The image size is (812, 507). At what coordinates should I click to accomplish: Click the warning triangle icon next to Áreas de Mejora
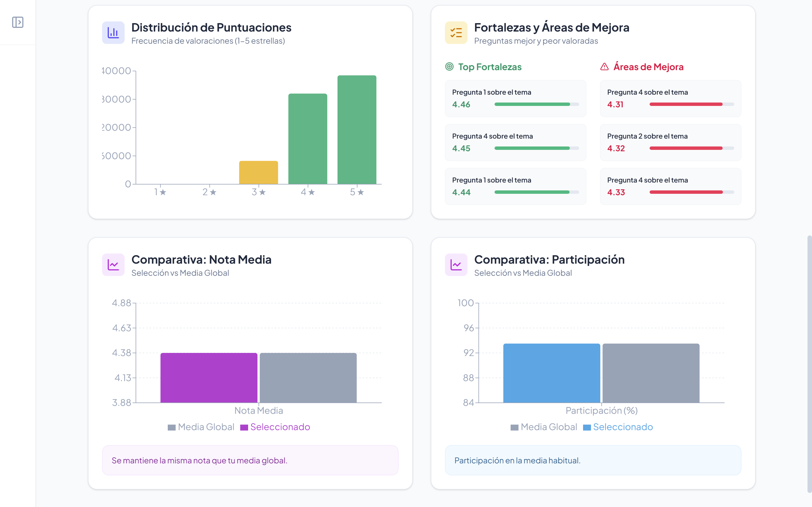604,67
